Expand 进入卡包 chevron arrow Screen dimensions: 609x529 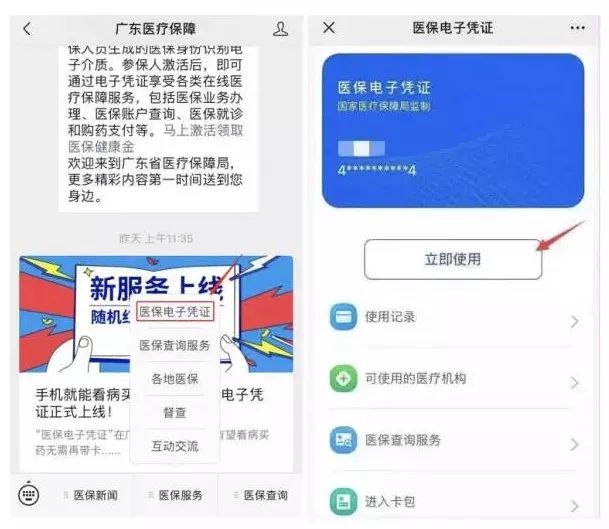point(574,506)
